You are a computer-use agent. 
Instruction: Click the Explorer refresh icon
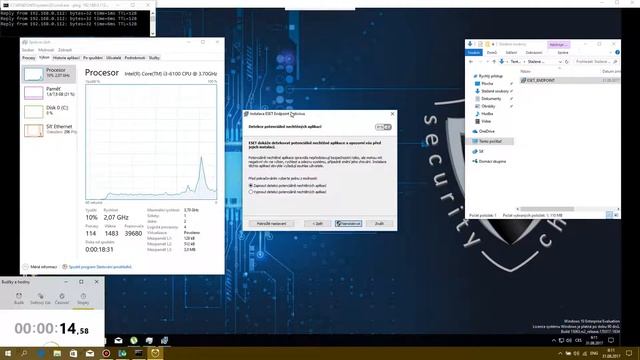click(x=567, y=62)
